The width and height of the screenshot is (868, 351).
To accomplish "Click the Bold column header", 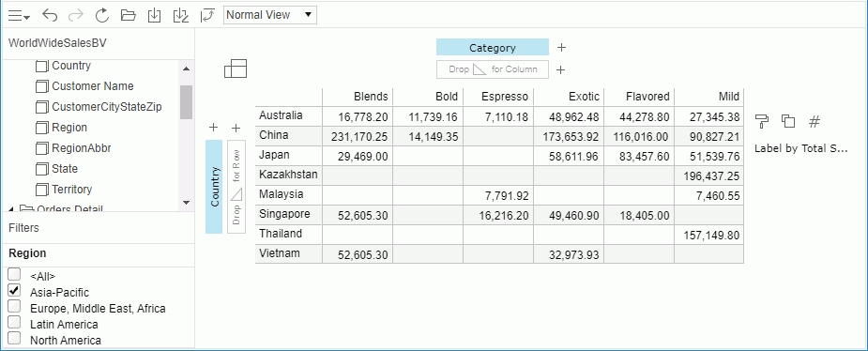I will click(x=428, y=97).
